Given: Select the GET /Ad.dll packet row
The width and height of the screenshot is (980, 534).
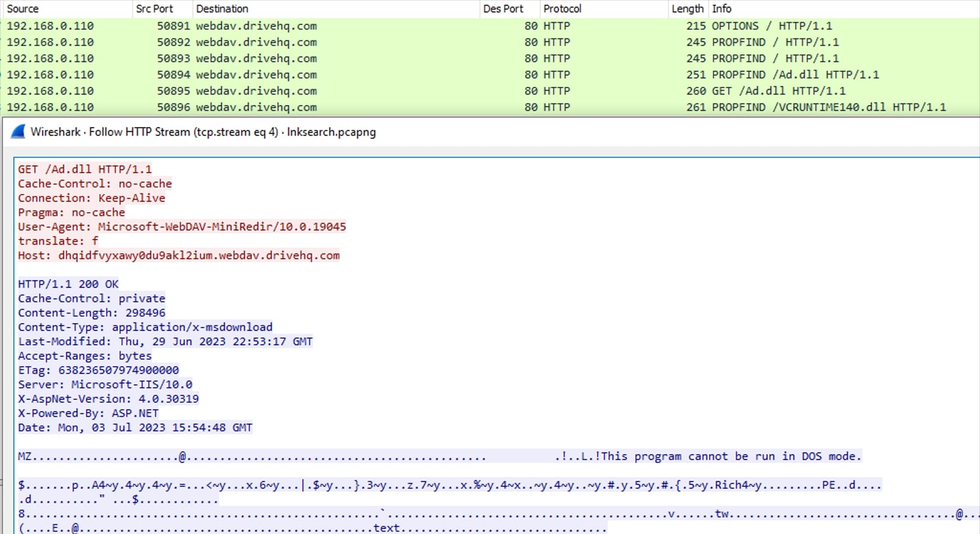Looking at the screenshot, I should pos(778,91).
